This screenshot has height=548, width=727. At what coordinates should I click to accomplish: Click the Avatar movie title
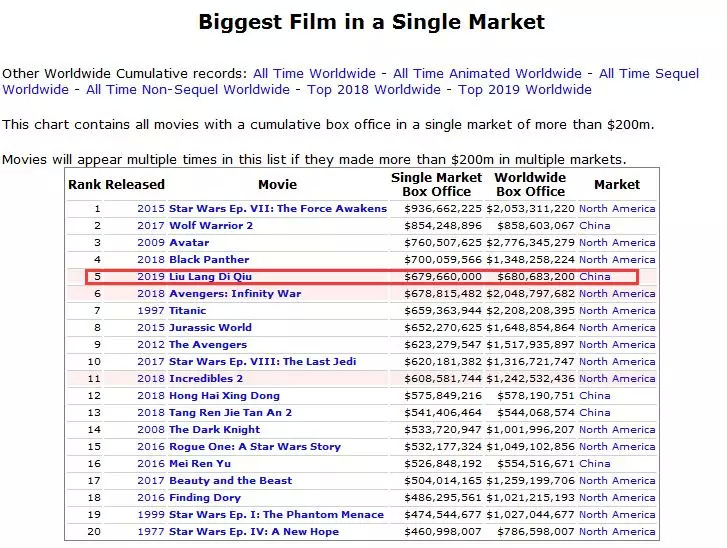189,243
